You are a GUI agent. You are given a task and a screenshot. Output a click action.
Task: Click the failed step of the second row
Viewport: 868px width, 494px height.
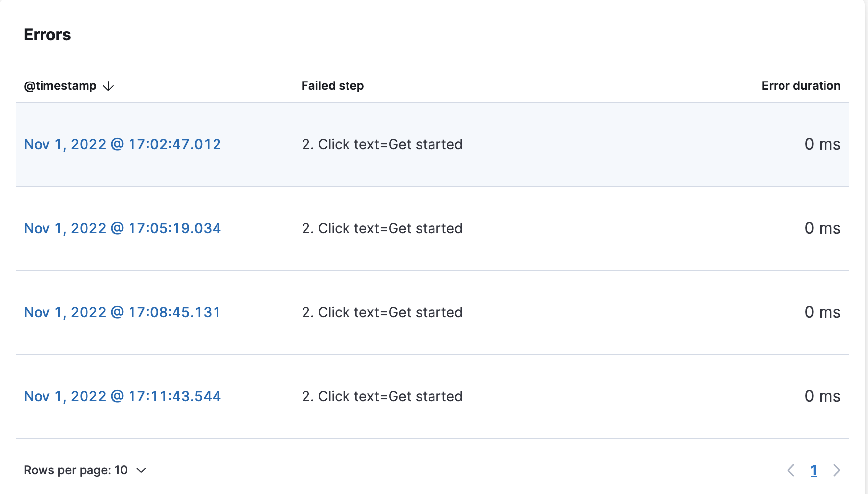(382, 228)
